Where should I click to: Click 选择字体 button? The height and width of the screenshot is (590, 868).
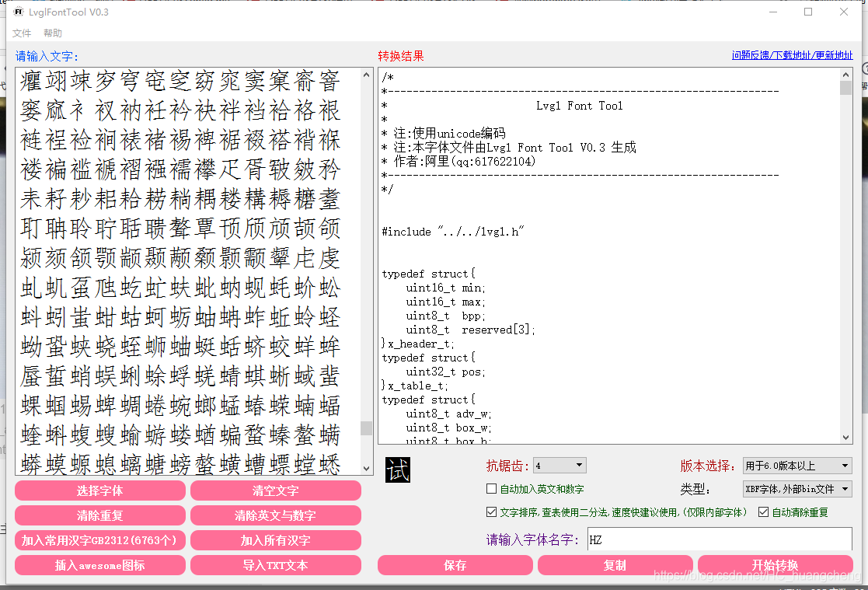[100, 491]
